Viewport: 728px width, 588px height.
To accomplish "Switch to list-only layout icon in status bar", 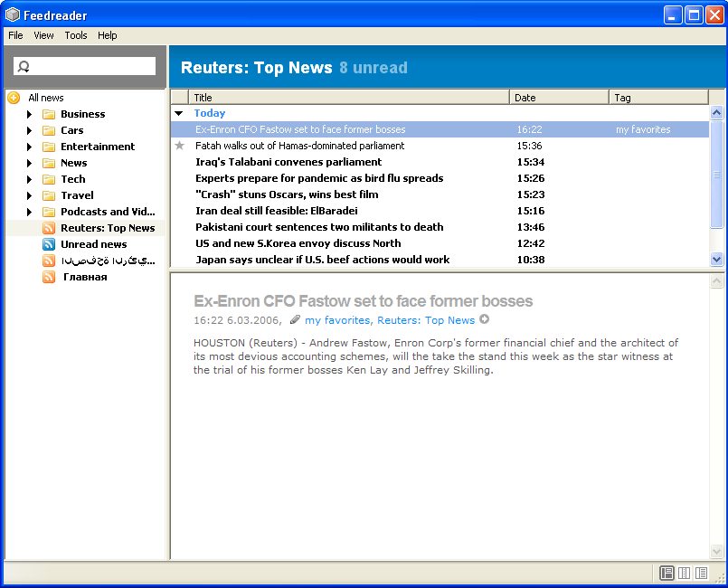I will tap(701, 574).
